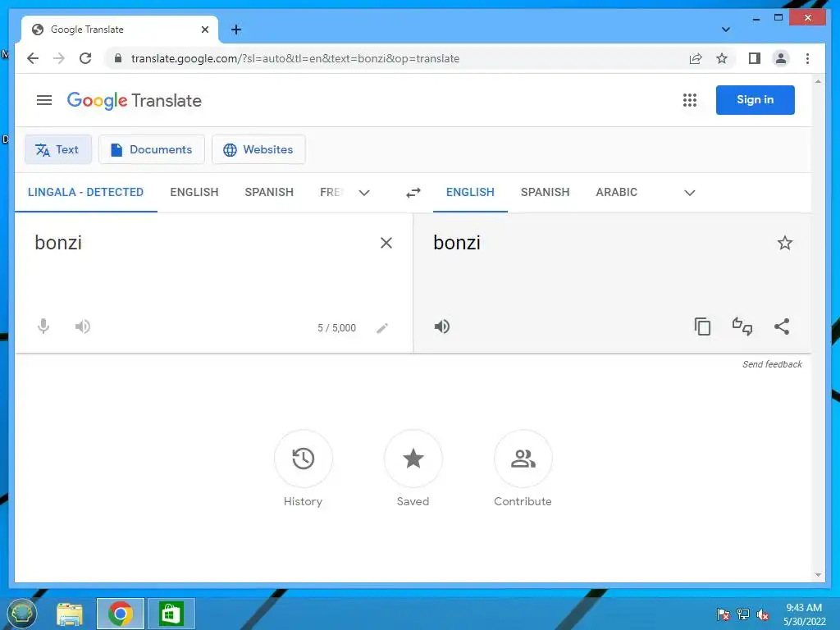Open a new browser tab
Viewport: 840px width, 630px height.
pos(235,30)
